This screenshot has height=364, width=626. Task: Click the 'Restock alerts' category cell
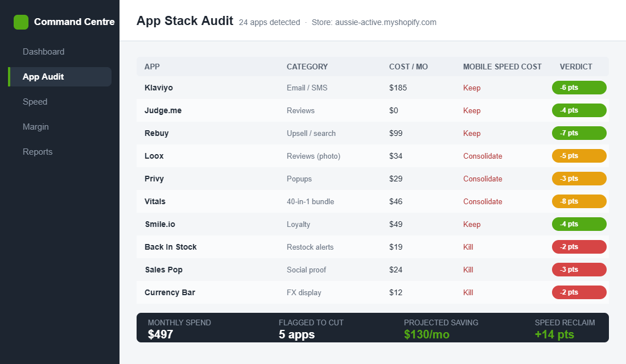(310, 247)
